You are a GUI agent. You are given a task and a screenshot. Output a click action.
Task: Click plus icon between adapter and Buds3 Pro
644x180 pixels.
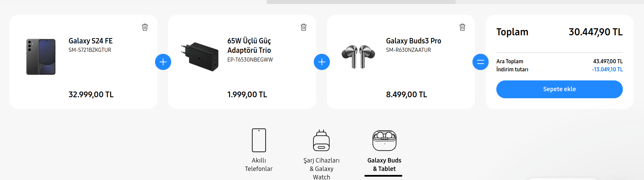pos(322,62)
